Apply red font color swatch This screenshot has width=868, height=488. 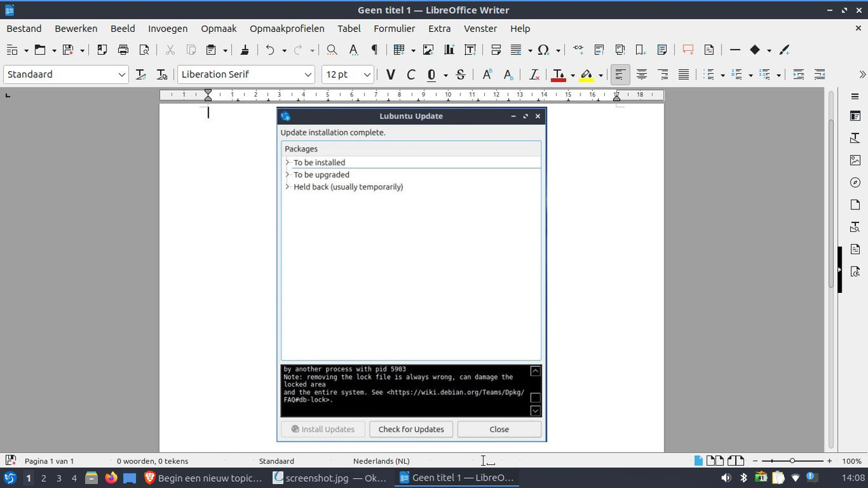point(559,75)
